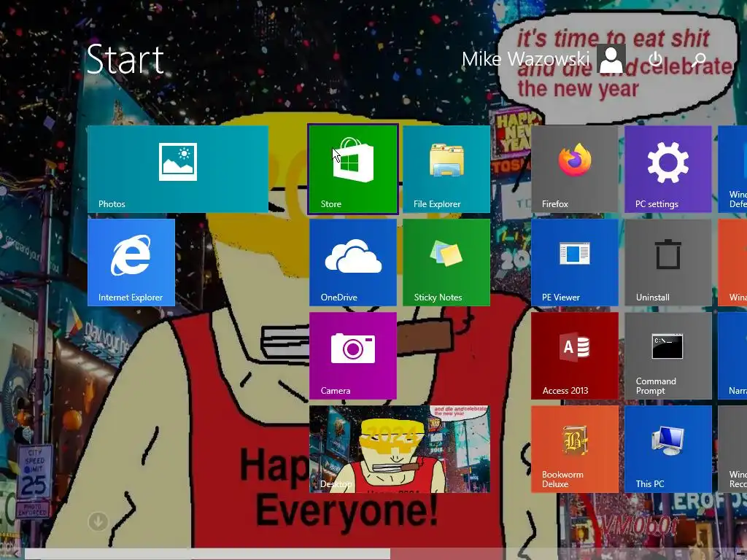Open the OneDrive tile
Viewport: 747px width, 560px height.
(353, 262)
